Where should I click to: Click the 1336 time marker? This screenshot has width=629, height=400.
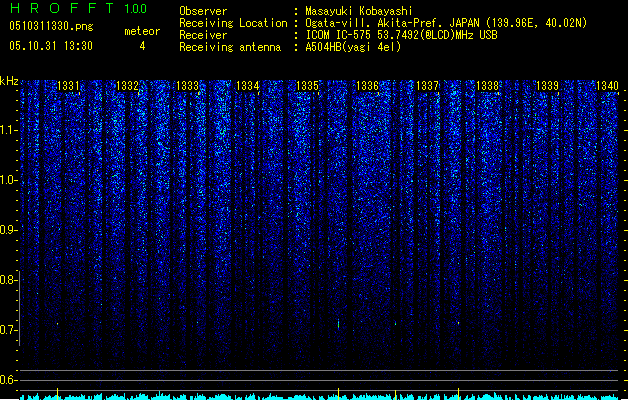click(367, 86)
